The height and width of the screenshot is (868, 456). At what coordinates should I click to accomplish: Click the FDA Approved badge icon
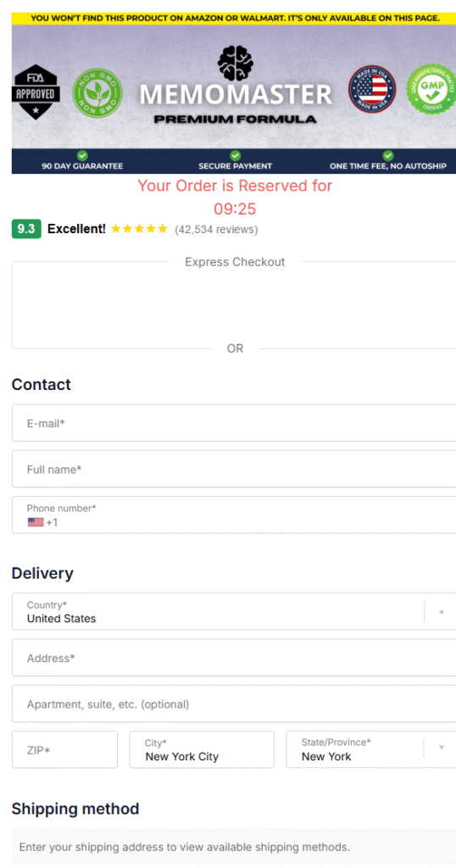coord(36,92)
